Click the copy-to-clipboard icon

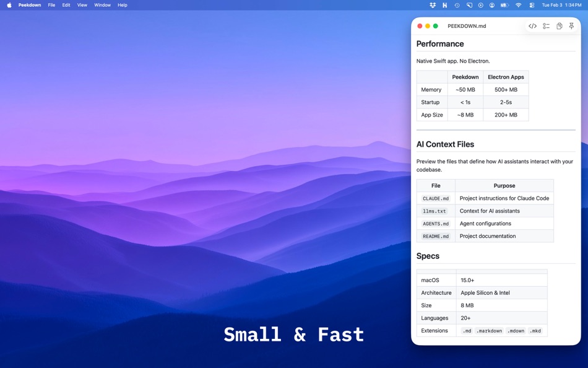click(559, 26)
